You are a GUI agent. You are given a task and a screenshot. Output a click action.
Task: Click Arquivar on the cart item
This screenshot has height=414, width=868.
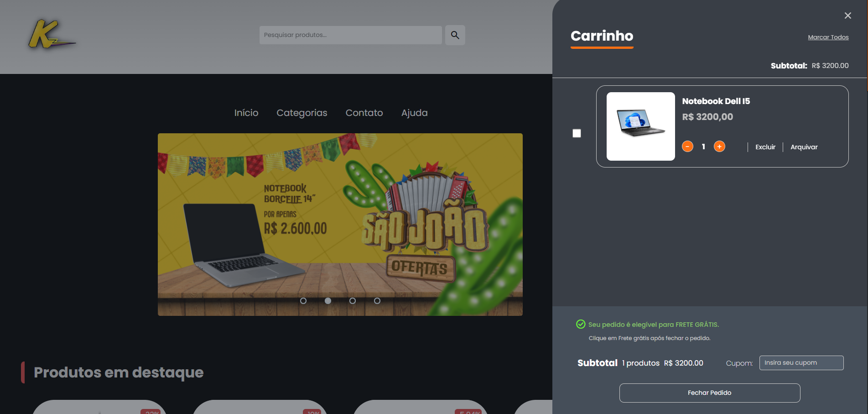pyautogui.click(x=804, y=147)
